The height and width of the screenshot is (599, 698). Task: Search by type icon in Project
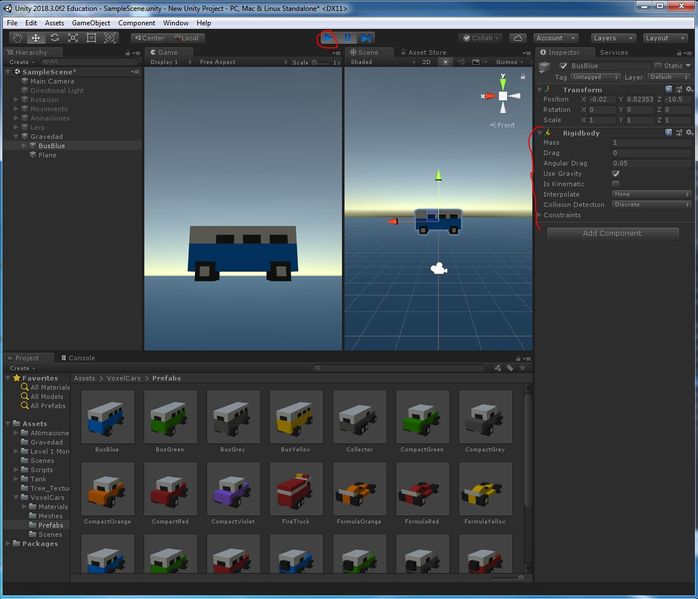coord(498,368)
